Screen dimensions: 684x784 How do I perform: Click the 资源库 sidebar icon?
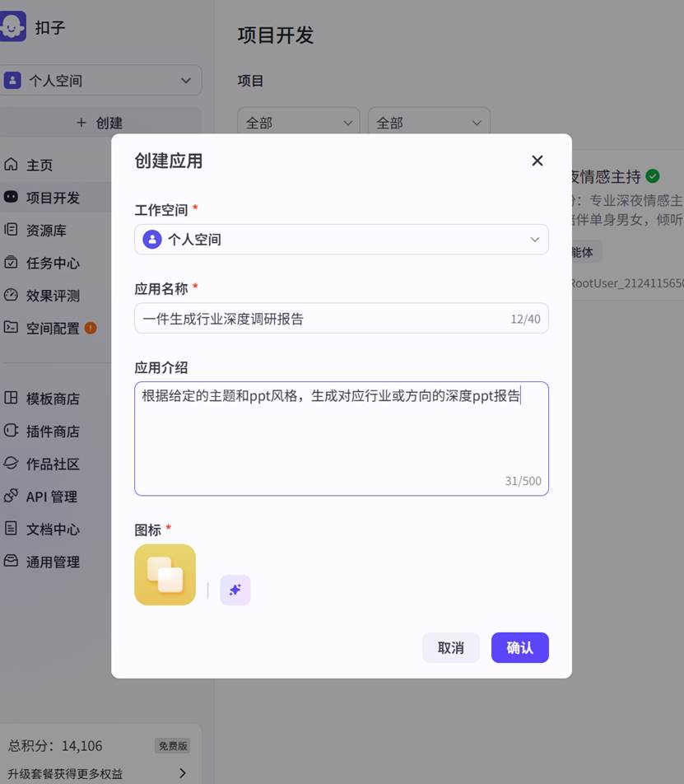click(11, 230)
